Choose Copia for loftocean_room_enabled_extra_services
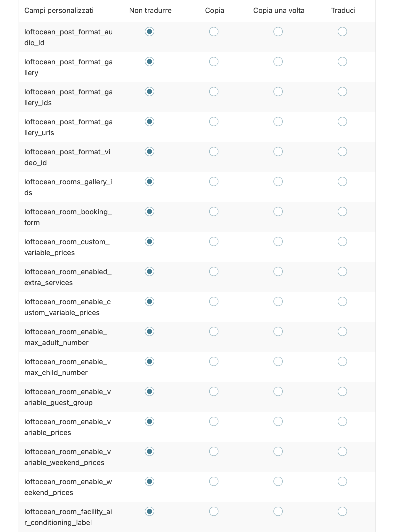 [214, 271]
